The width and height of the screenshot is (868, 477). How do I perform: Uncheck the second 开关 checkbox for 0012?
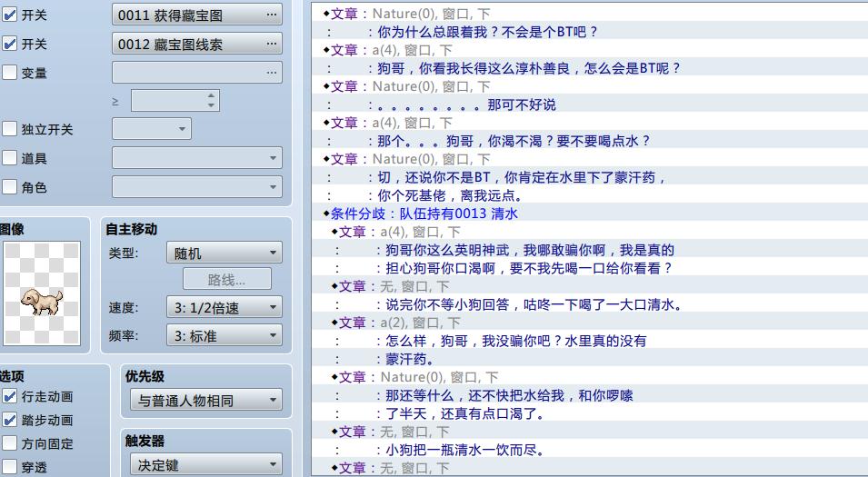pyautogui.click(x=9, y=44)
